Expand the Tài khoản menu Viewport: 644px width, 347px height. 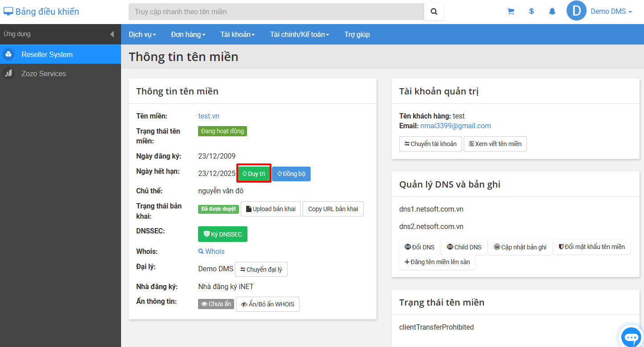click(x=238, y=34)
